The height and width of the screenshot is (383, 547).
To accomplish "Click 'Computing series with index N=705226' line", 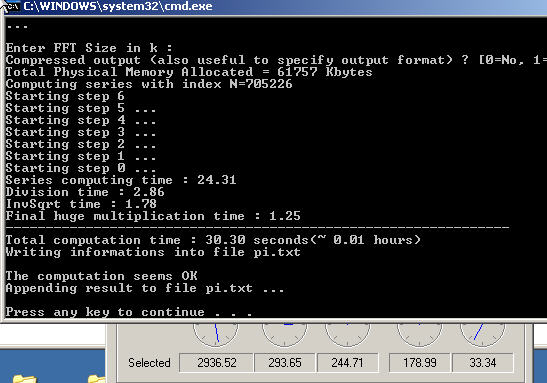I will (x=149, y=84).
